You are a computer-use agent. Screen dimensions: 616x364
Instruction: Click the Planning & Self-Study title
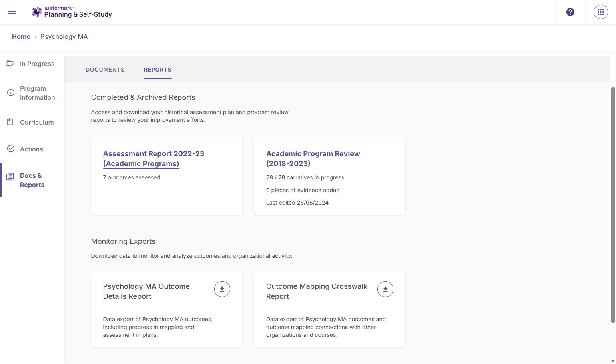78,14
